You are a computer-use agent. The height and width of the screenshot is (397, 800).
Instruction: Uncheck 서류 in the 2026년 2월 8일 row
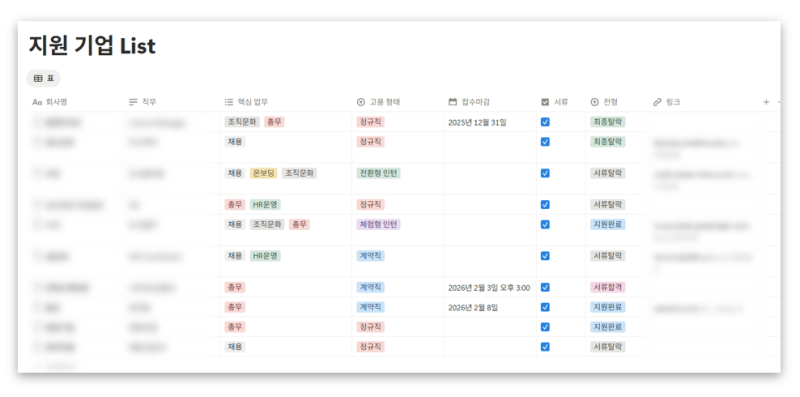545,307
